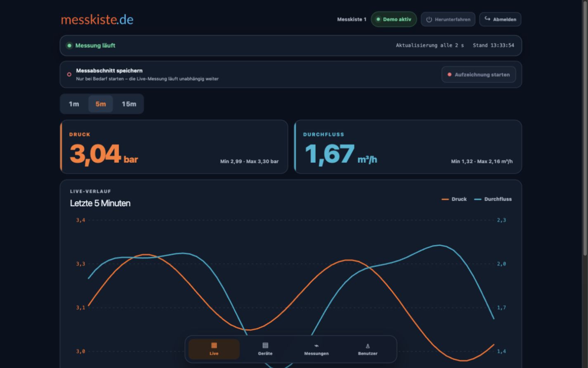
Task: Click the 3,1 left axis label
Action: click(80, 308)
